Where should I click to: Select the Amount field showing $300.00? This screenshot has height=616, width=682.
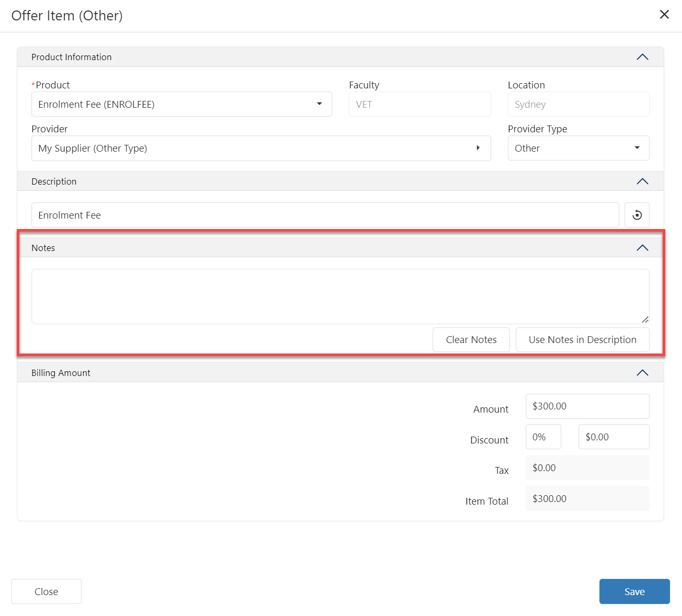587,406
